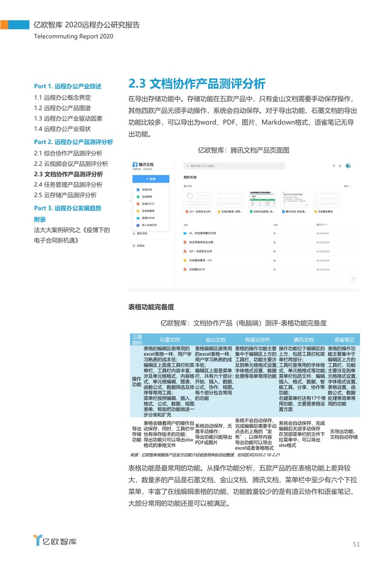Select 在线表格 icon in the new menu
This screenshot has width=392, height=566.
point(138,197)
